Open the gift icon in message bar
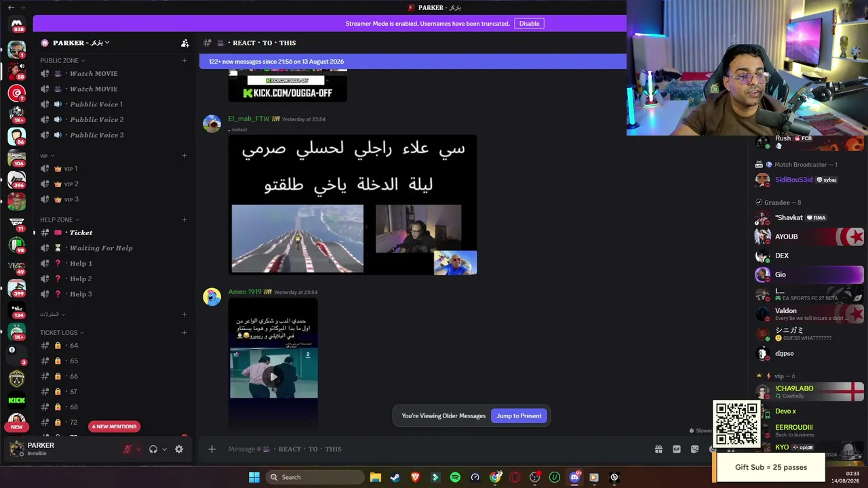Image resolution: width=868 pixels, height=488 pixels. point(658,449)
